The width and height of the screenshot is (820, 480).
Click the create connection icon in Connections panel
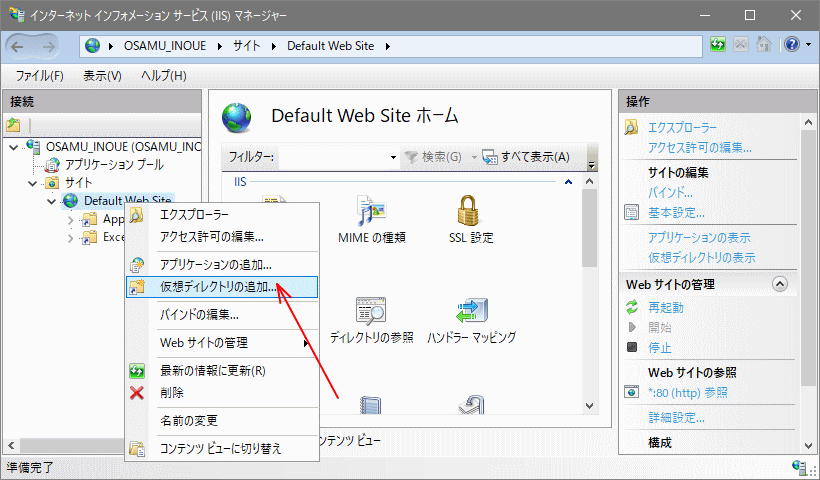tap(13, 125)
